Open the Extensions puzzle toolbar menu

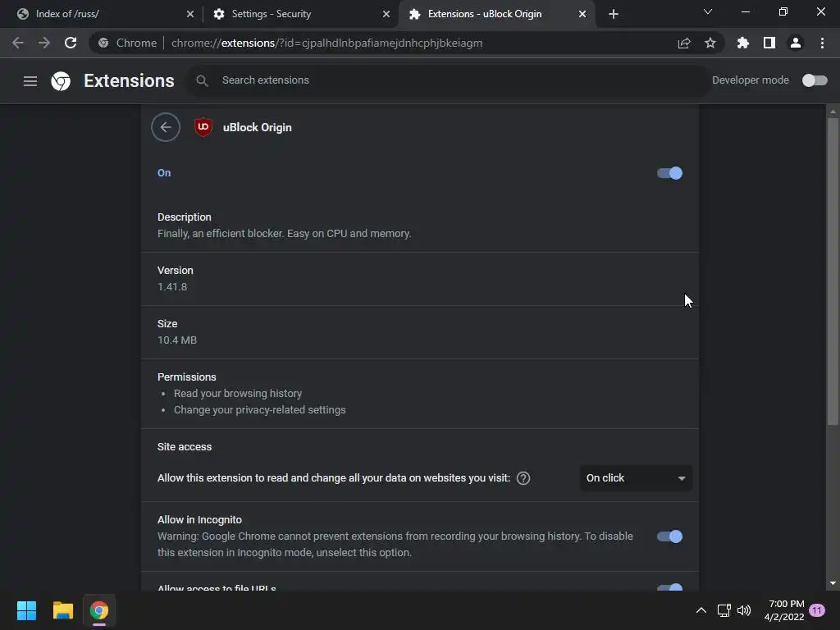coord(742,43)
